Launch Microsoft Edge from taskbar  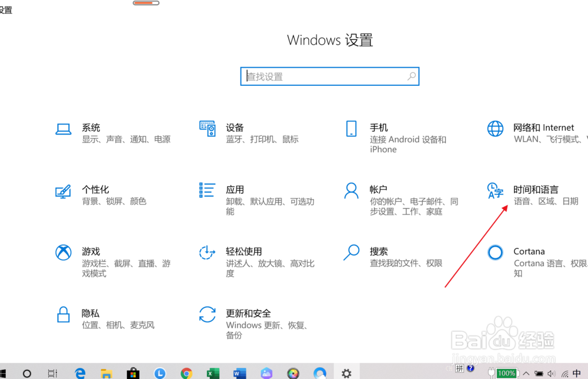80,373
